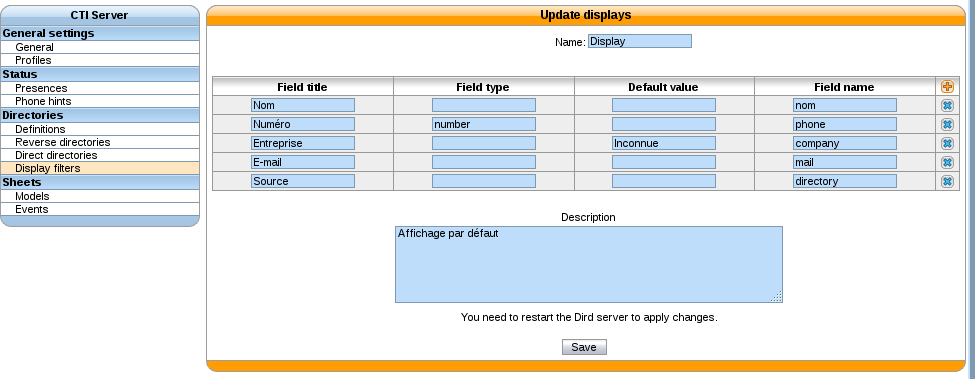Click field type input in Source row

[x=484, y=181]
